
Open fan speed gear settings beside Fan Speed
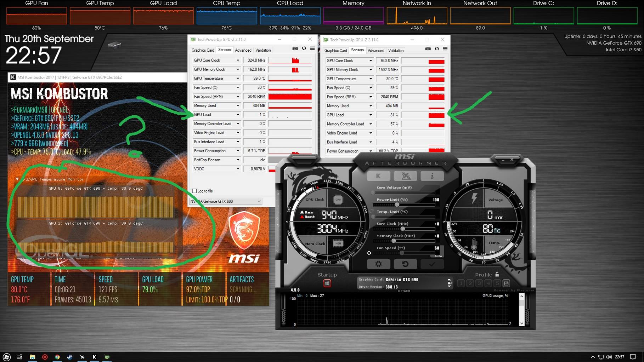click(x=369, y=253)
